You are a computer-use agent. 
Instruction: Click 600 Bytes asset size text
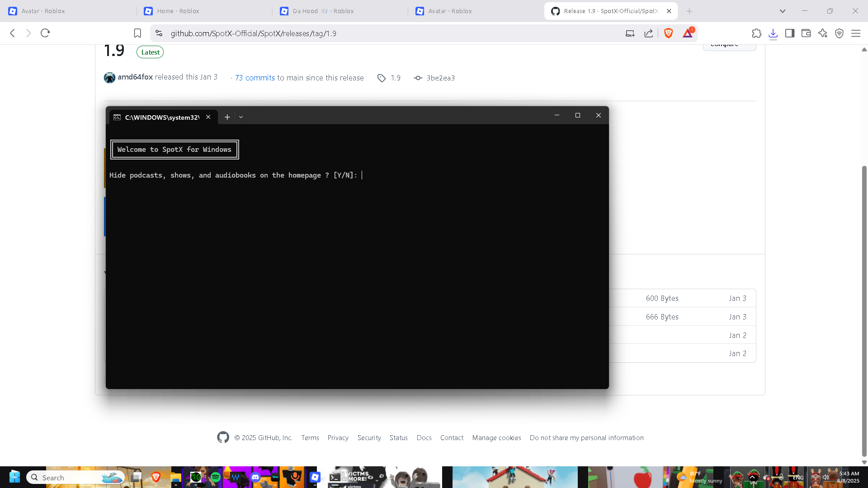[662, 298]
